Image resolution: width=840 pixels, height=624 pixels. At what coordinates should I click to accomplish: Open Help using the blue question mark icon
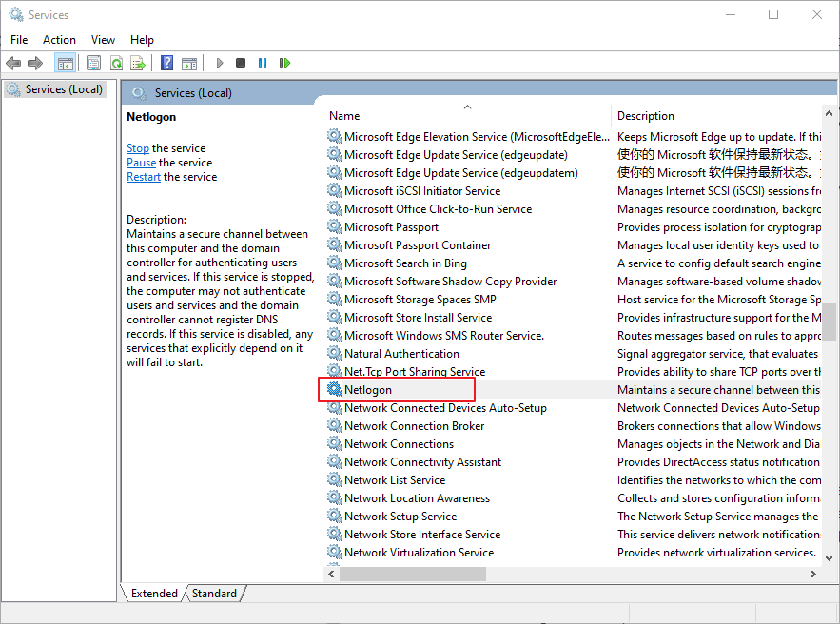coord(167,62)
